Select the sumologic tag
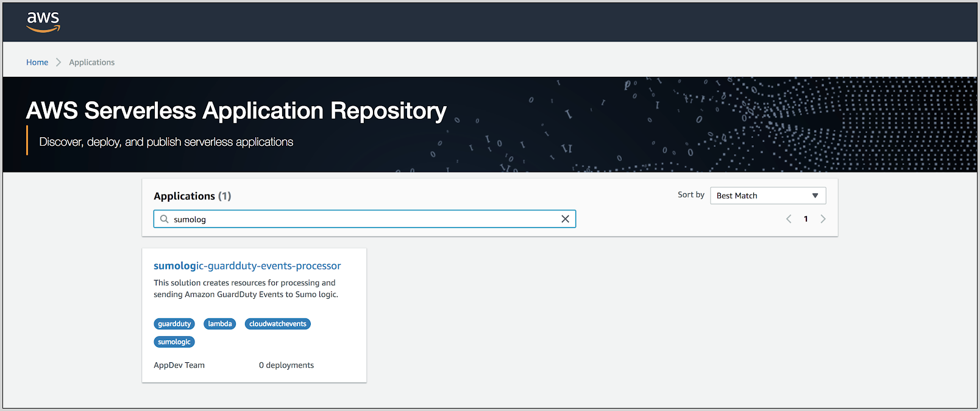This screenshot has width=980, height=411. [174, 342]
